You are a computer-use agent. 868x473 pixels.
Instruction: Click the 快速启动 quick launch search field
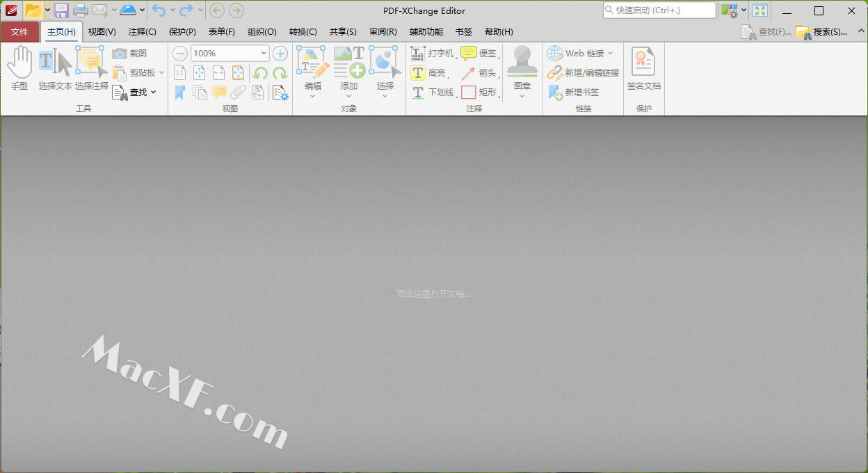[659, 10]
